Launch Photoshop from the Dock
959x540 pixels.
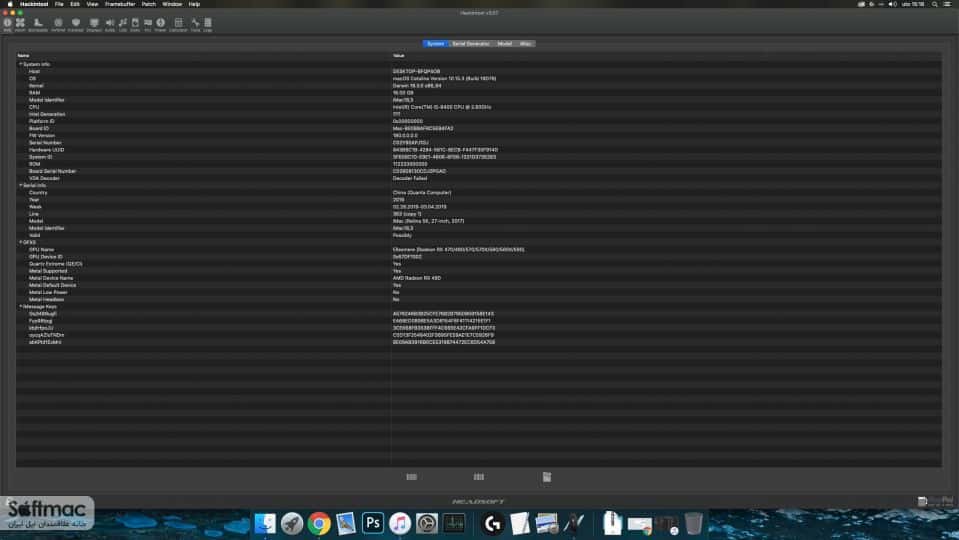372,523
